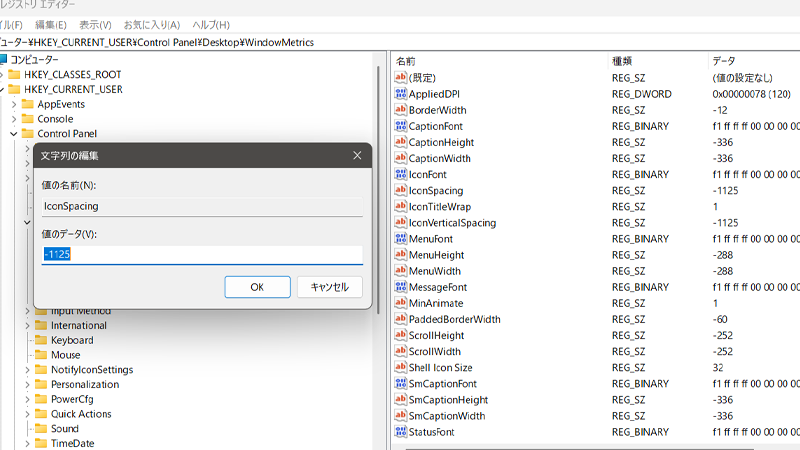
Task: Expand the AppEvents key
Action: pos(14,104)
